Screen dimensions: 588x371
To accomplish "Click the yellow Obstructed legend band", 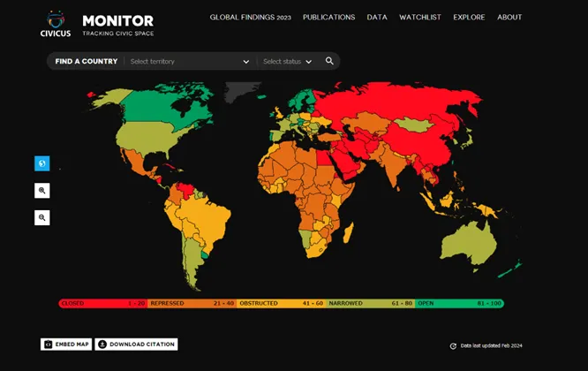I will [x=281, y=303].
